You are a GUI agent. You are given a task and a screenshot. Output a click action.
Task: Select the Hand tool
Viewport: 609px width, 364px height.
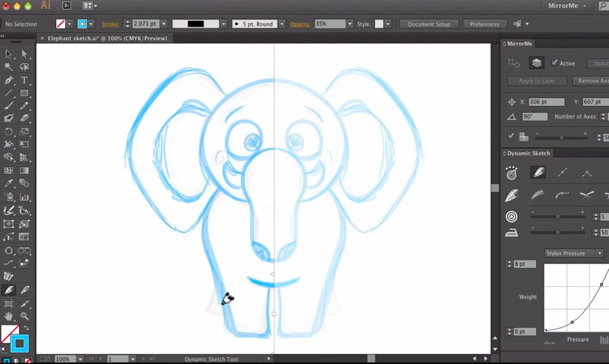9,316
